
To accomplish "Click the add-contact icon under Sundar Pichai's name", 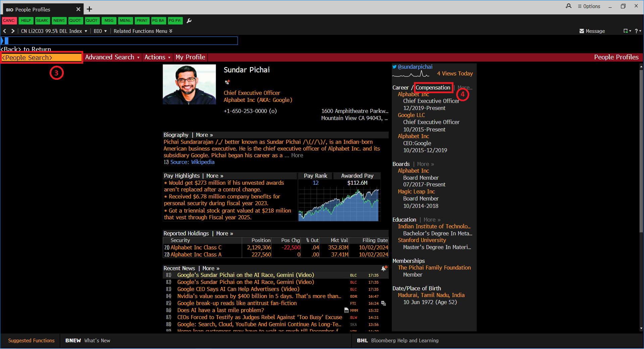I will tap(227, 82).
